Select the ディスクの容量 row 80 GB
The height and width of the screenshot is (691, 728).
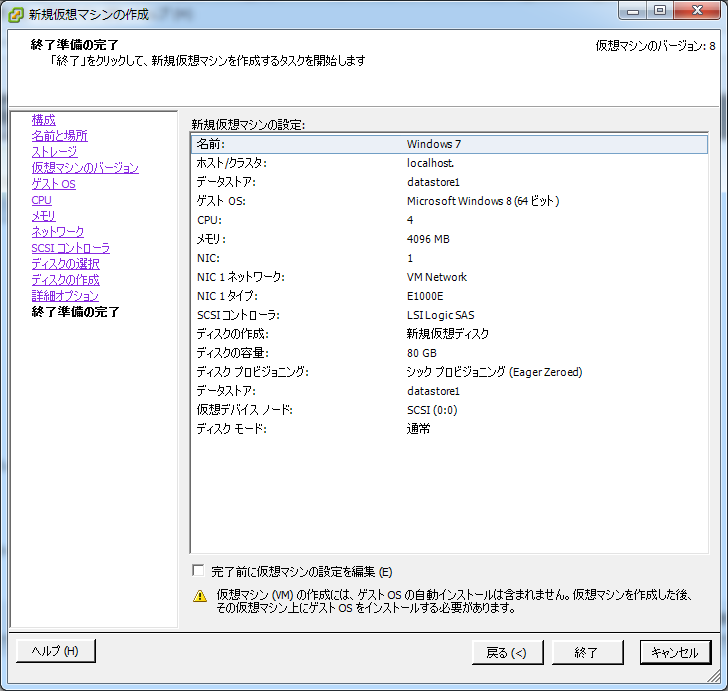(x=449, y=353)
